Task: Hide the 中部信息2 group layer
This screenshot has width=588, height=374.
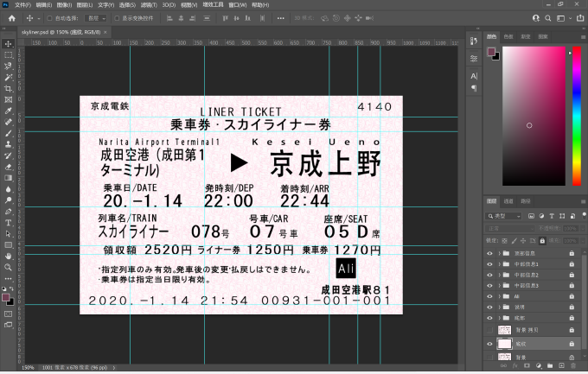Action: pyautogui.click(x=489, y=275)
